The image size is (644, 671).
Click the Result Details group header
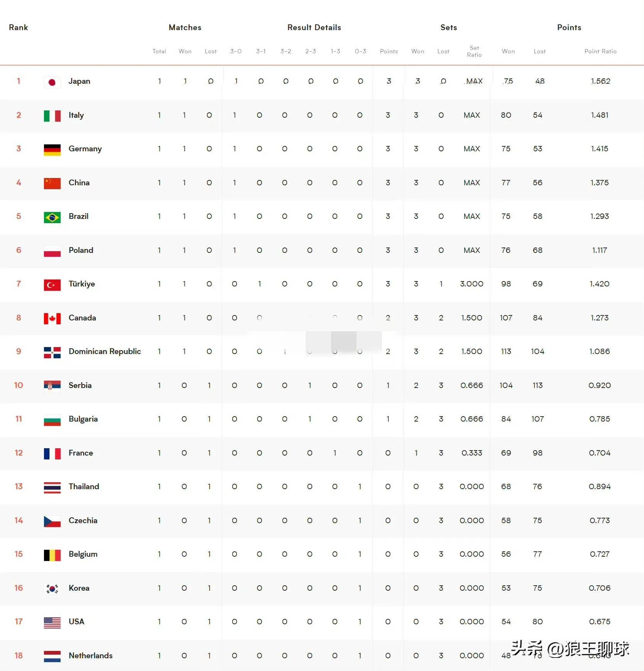coord(314,27)
